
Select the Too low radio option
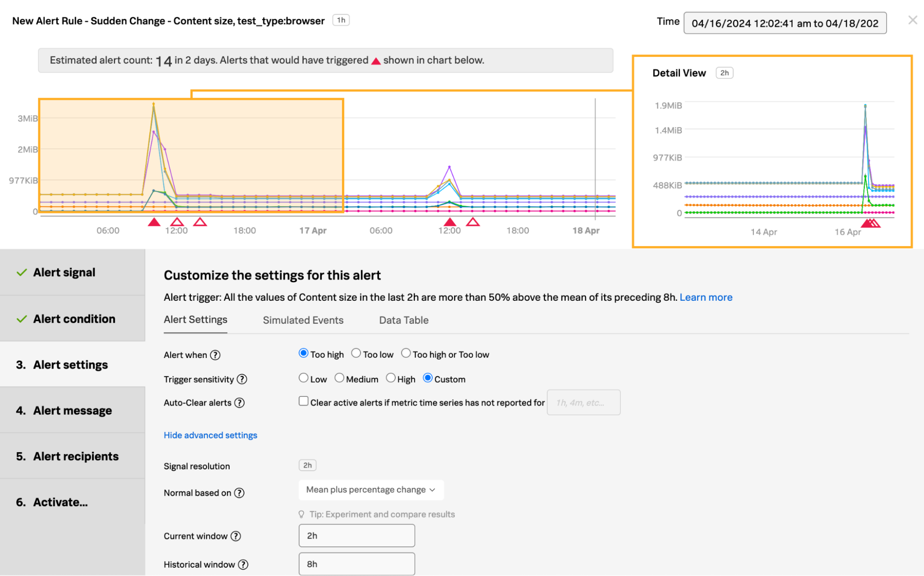click(356, 353)
